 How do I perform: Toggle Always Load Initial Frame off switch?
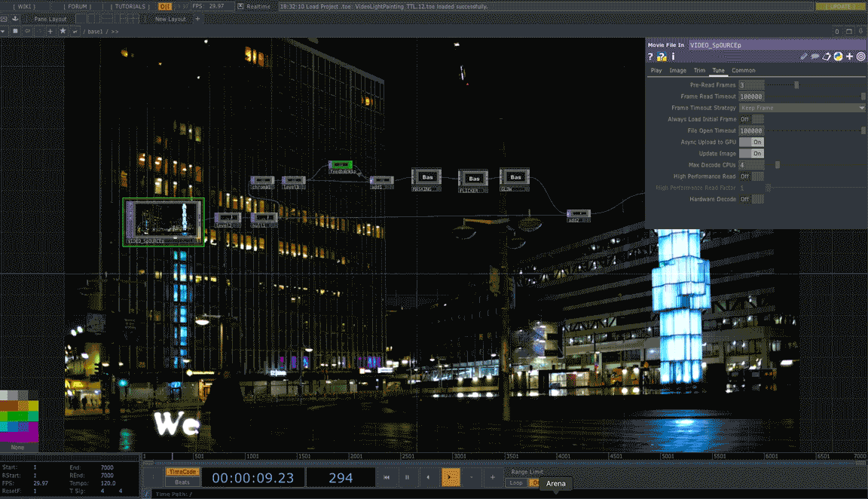point(751,119)
